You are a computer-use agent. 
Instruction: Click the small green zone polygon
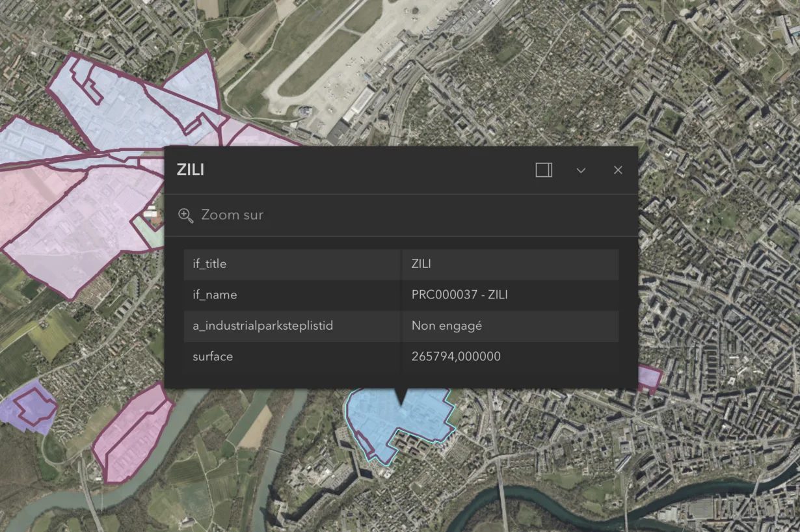(149, 232)
